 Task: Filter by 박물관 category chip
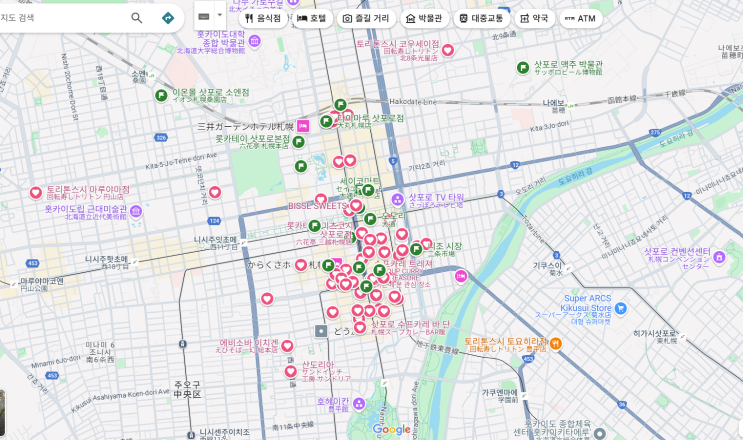(424, 18)
